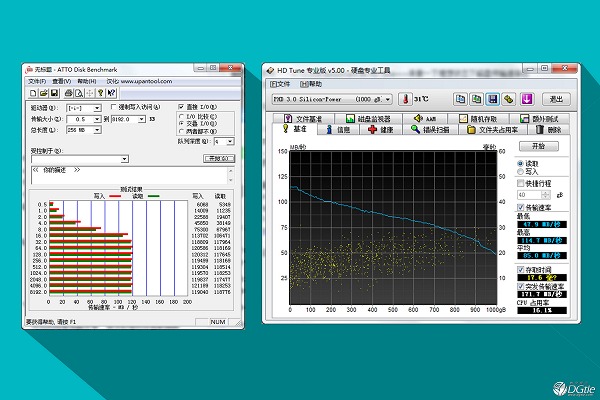Switch to the 健康 health tab
600x400 pixels.
(381, 130)
